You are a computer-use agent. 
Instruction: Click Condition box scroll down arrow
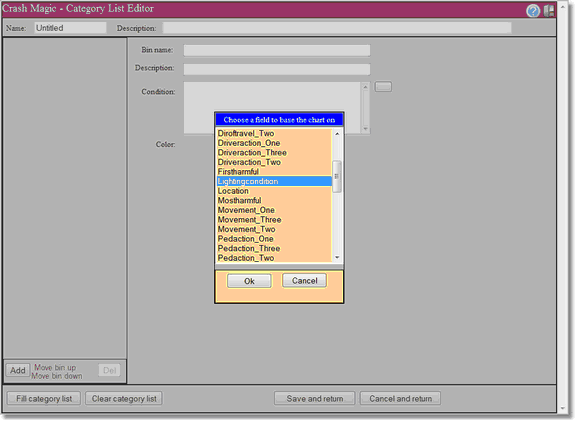point(365,129)
